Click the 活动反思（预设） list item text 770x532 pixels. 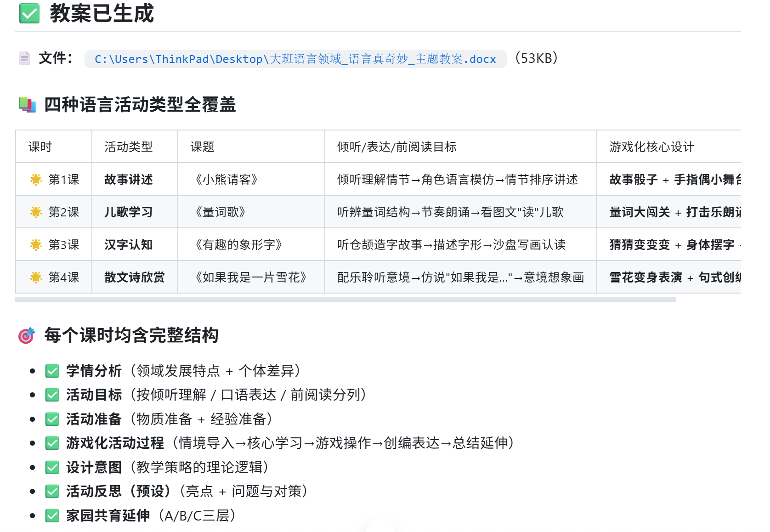pyautogui.click(x=187, y=491)
